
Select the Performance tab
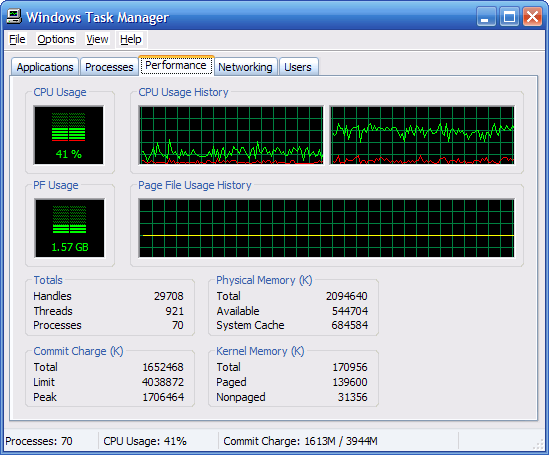click(176, 65)
